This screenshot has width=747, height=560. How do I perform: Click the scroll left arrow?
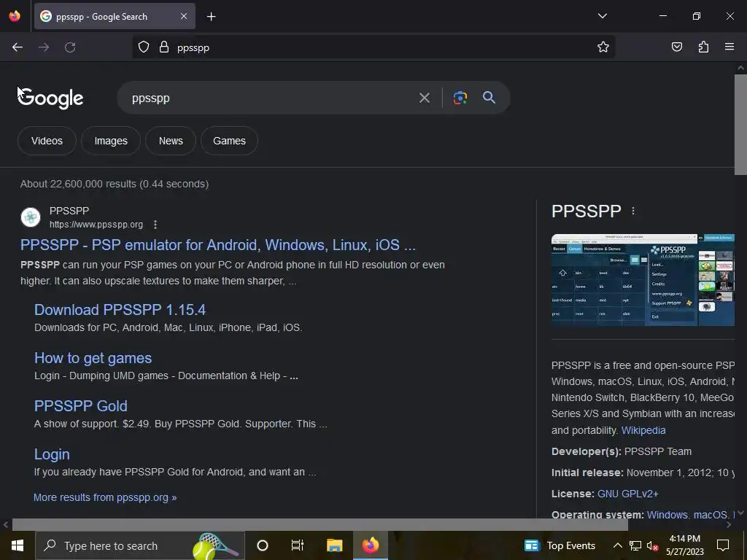tap(6, 525)
